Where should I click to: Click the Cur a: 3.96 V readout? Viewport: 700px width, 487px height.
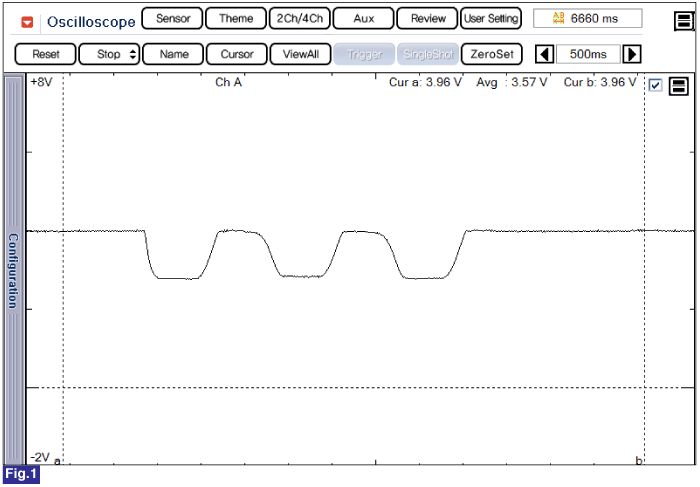(x=425, y=83)
